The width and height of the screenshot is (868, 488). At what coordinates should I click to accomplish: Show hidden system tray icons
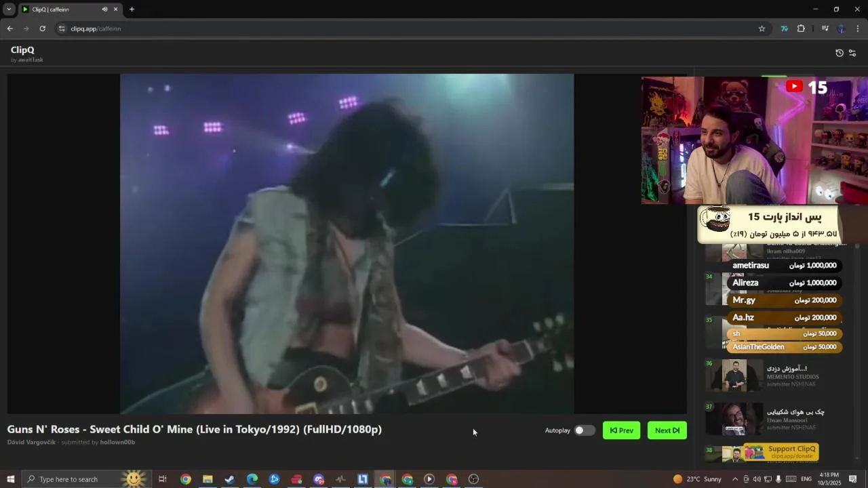(735, 479)
